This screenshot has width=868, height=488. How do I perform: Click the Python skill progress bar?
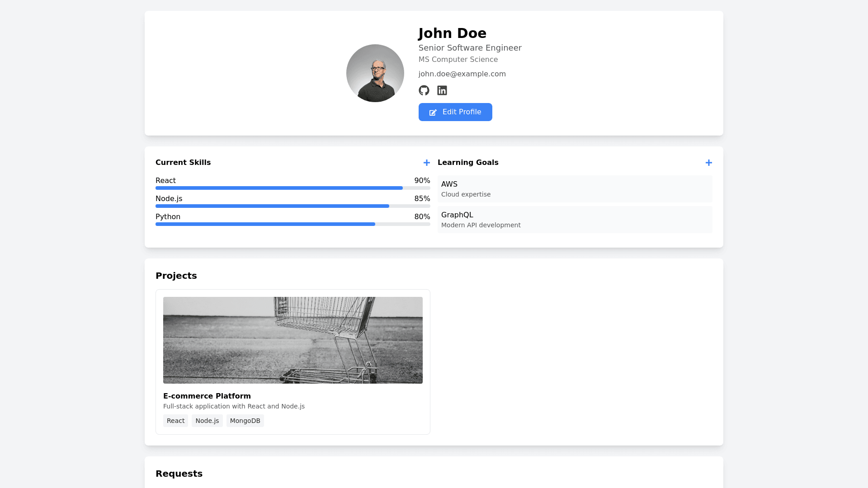[x=292, y=224]
